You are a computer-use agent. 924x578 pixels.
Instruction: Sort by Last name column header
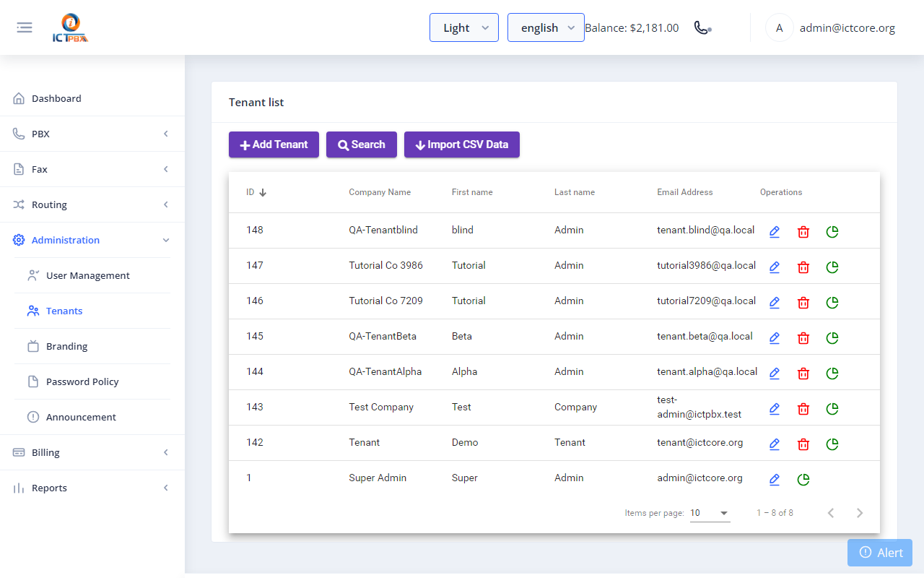pyautogui.click(x=575, y=192)
